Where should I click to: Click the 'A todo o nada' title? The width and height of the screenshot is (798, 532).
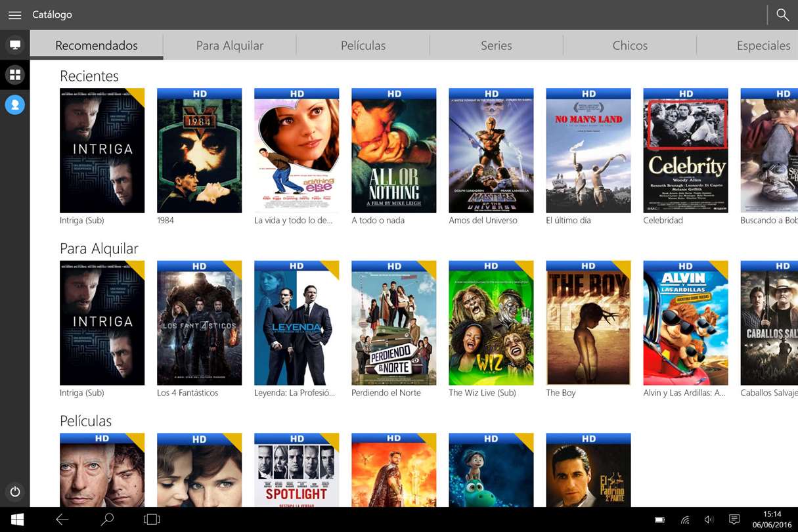pos(378,221)
